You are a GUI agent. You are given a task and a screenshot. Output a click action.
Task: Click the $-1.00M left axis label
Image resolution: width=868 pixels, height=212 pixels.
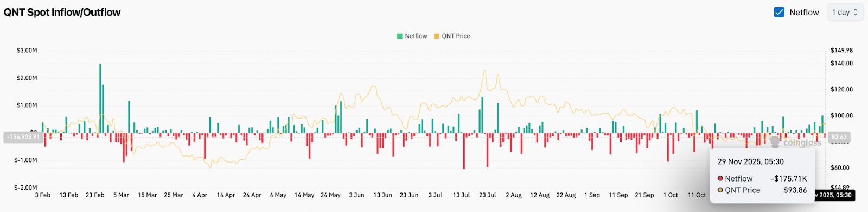click(25, 160)
